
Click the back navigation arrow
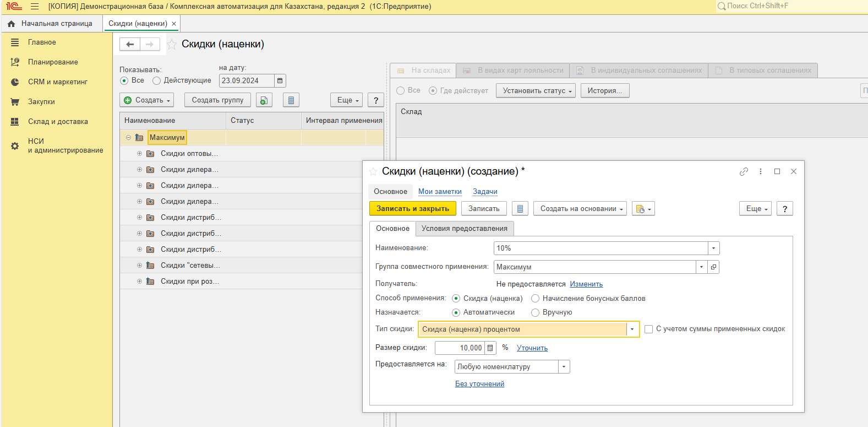(130, 44)
